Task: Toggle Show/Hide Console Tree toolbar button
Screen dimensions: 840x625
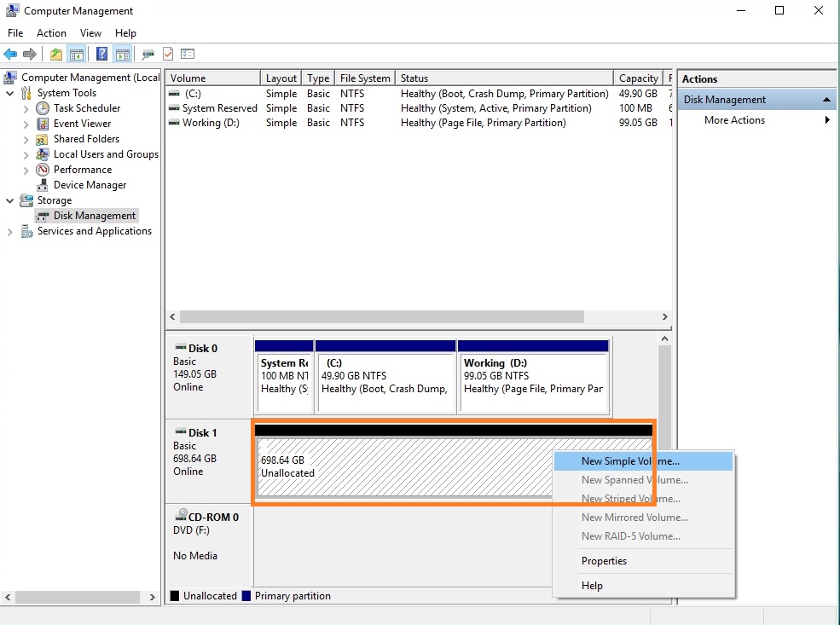Action: click(77, 54)
